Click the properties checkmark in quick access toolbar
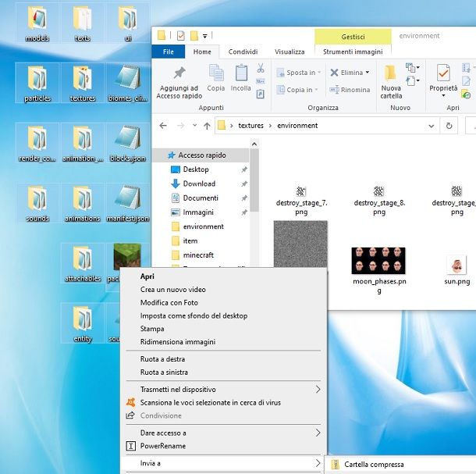 pyautogui.click(x=180, y=36)
